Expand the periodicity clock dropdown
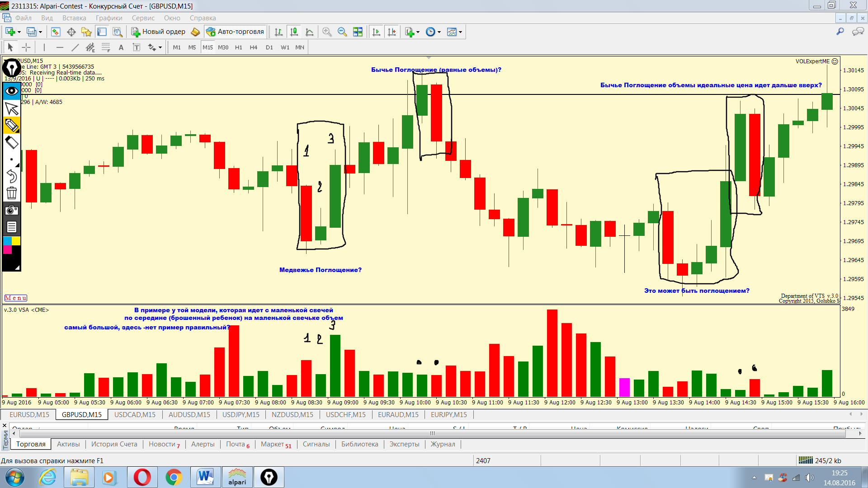Image resolution: width=868 pixels, height=488 pixels. [439, 32]
